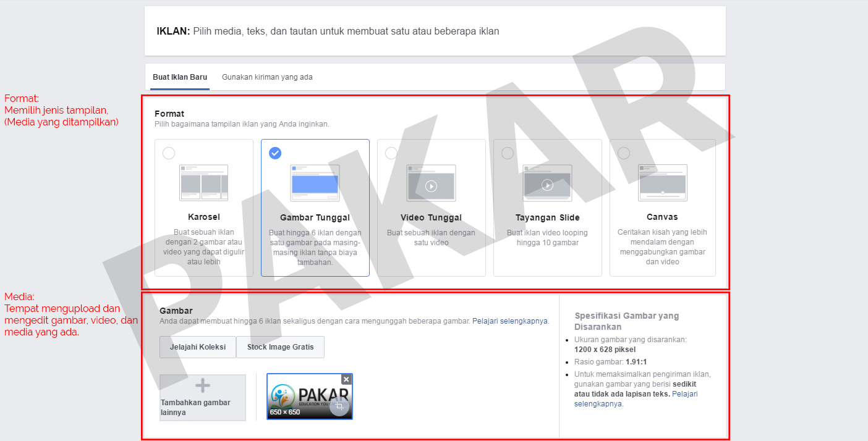Select the uploaded PAKAR image thumbnail
The height and width of the screenshot is (441, 868).
tap(310, 397)
